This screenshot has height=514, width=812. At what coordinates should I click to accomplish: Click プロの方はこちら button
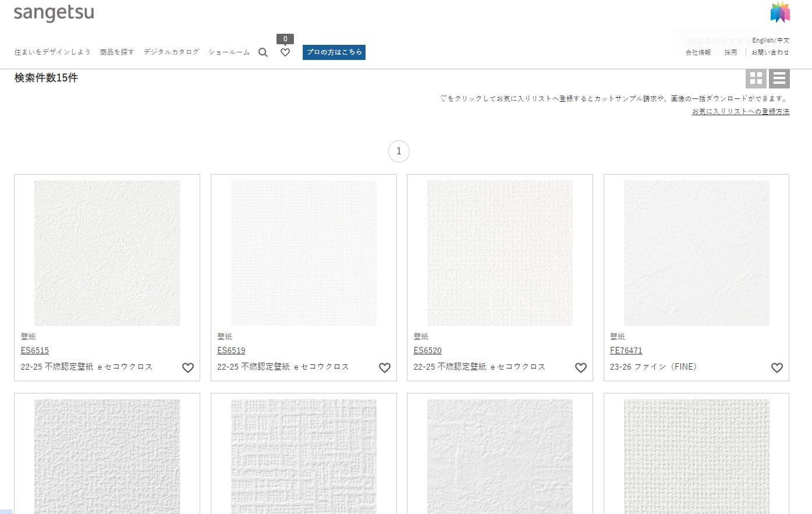tap(334, 52)
